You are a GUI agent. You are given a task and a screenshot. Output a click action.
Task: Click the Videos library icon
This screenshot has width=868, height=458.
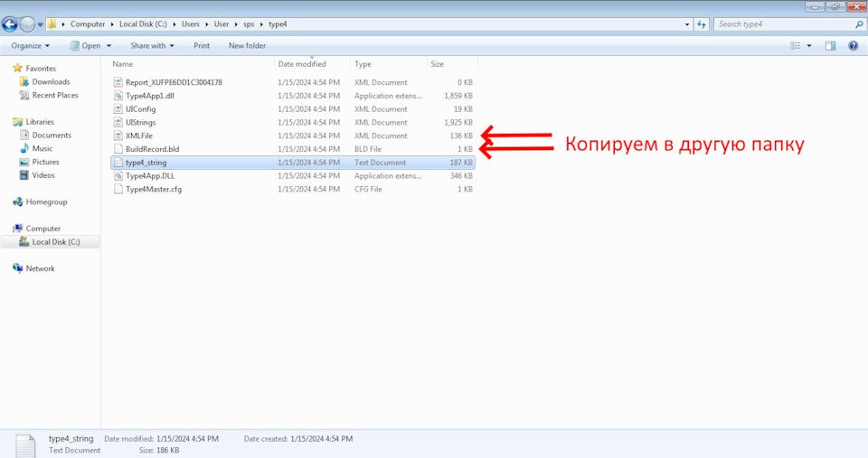(x=24, y=174)
